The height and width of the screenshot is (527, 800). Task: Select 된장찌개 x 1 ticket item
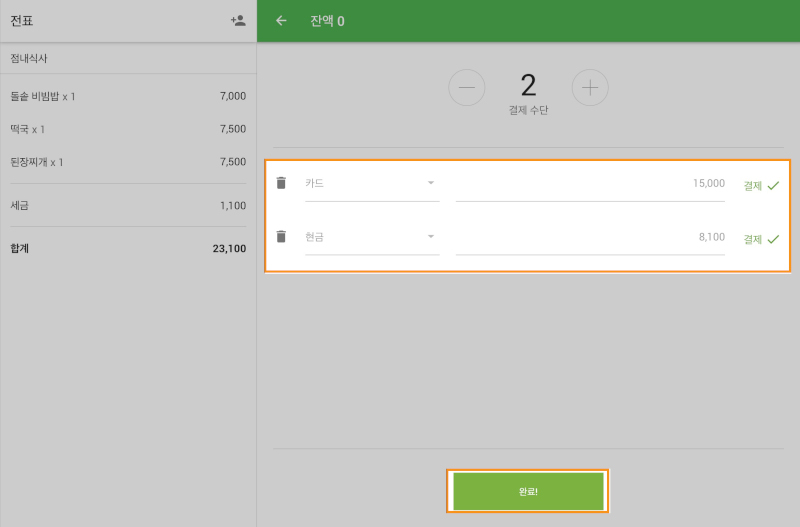[127, 161]
